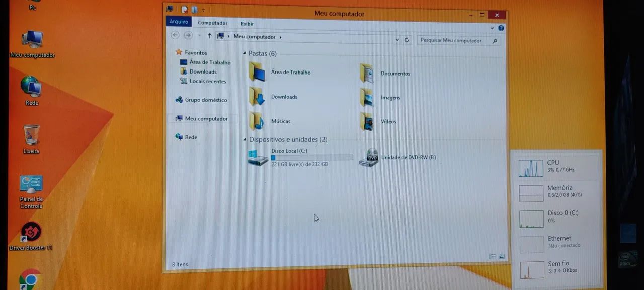Open the Computador ribbon tab
The image size is (644, 290).
(212, 23)
